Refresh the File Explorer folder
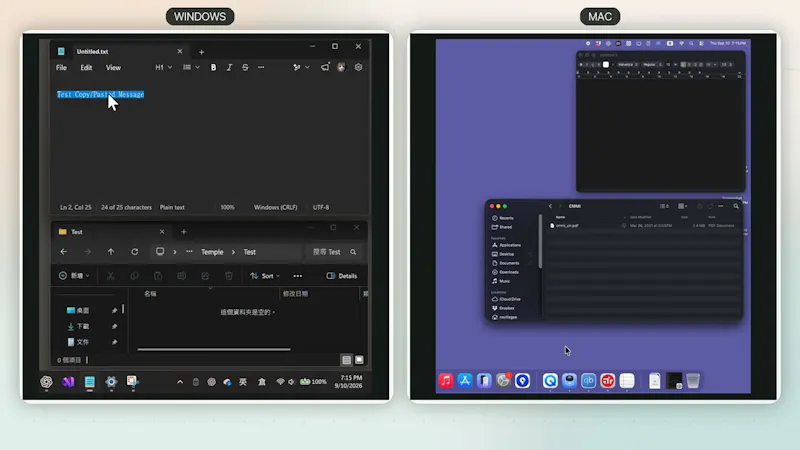The image size is (800, 450). (135, 252)
